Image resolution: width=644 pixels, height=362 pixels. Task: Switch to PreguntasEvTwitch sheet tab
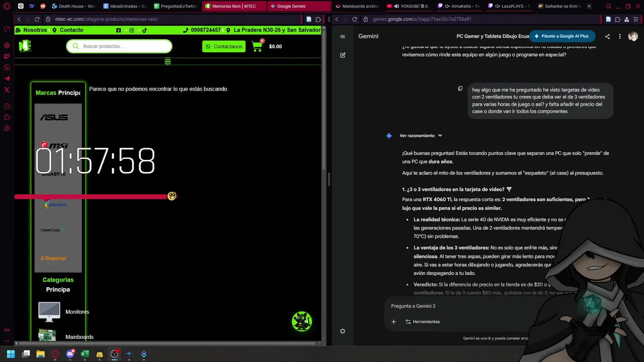176,6
